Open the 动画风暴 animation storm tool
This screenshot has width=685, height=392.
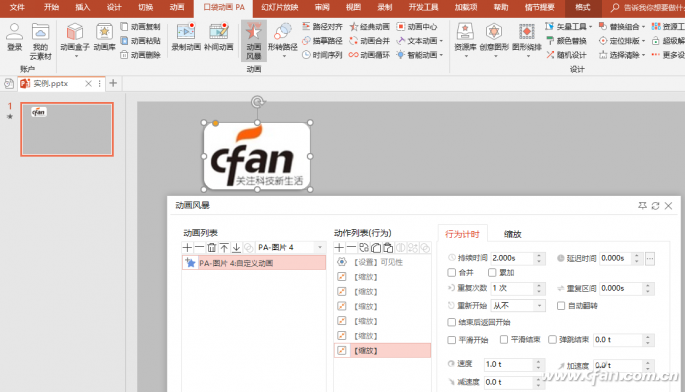(253, 41)
